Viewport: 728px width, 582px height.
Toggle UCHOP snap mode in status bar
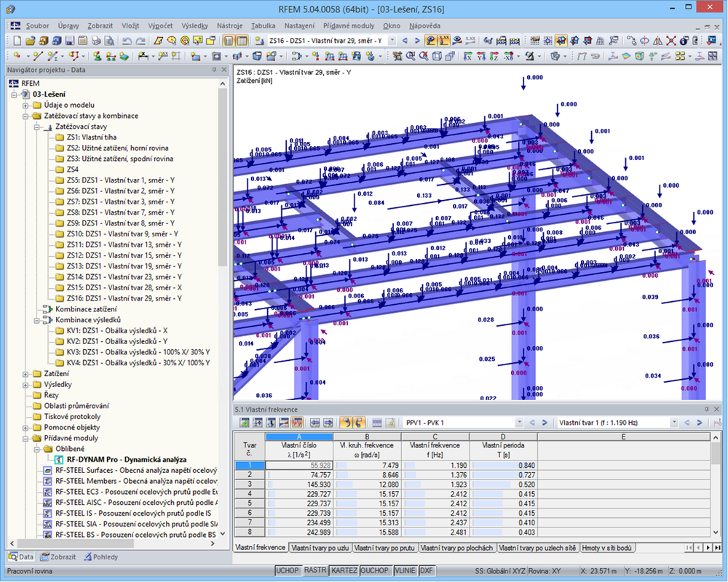[288, 570]
